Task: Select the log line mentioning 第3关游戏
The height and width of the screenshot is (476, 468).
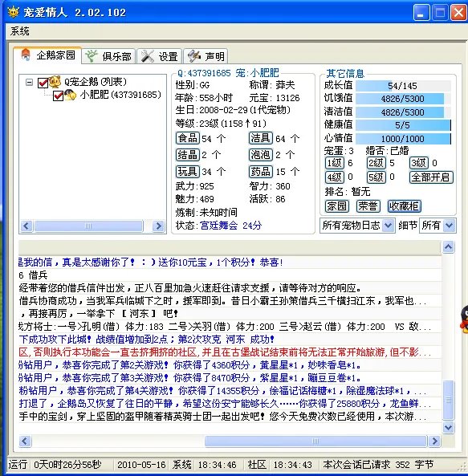Action: point(230,378)
